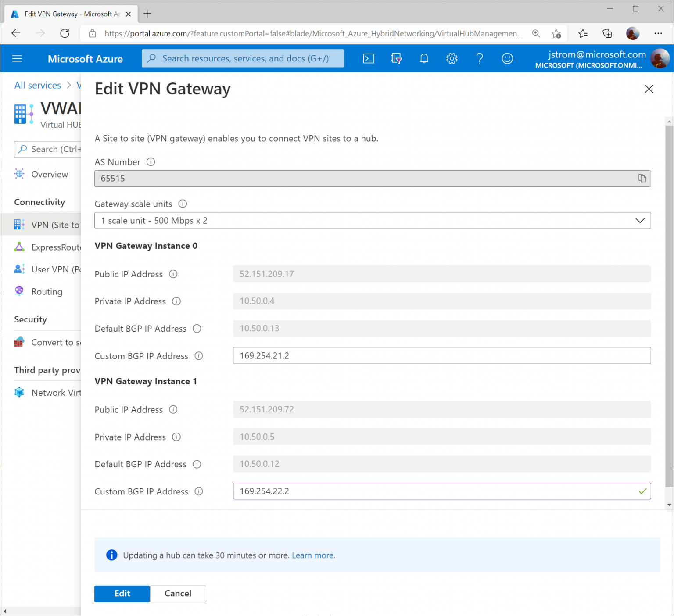View the Gateway scale units info tooltip
This screenshot has width=674, height=616.
pos(183,204)
